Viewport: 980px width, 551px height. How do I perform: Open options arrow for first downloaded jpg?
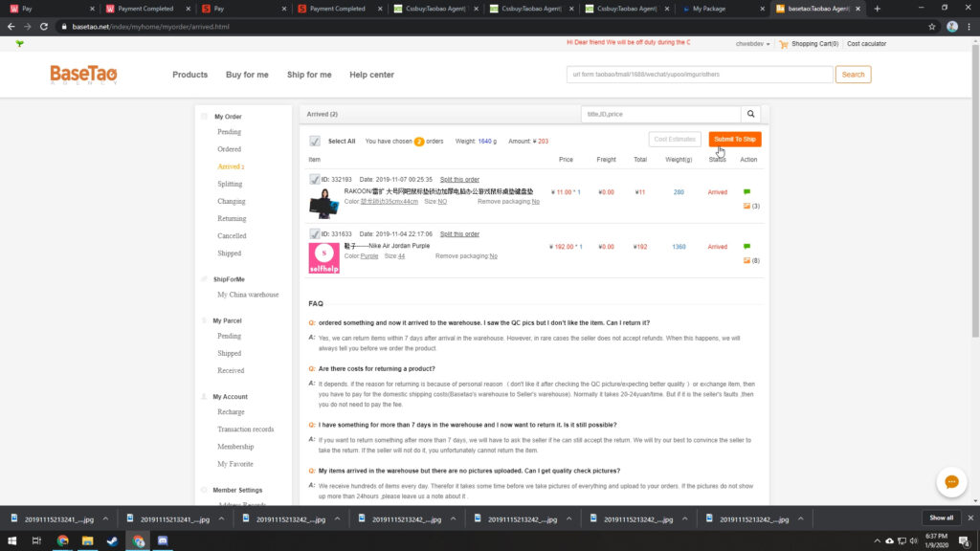click(105, 518)
